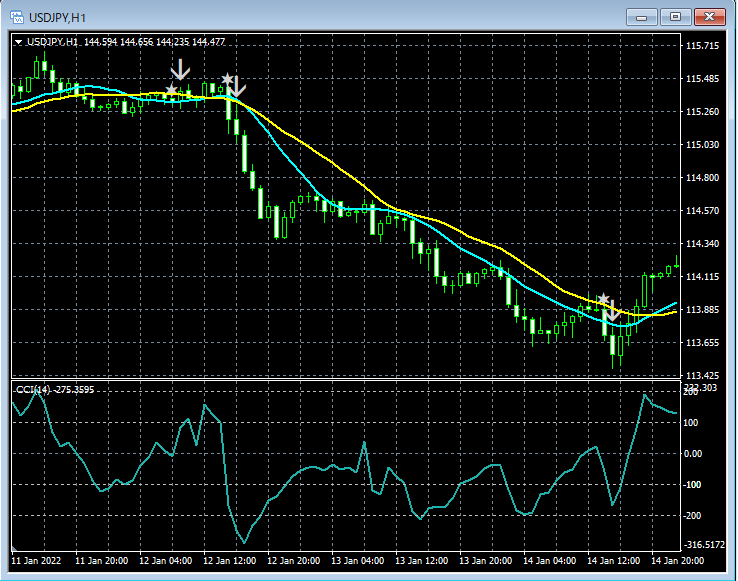Click the CCI scale -316.5172 label

tap(704, 545)
